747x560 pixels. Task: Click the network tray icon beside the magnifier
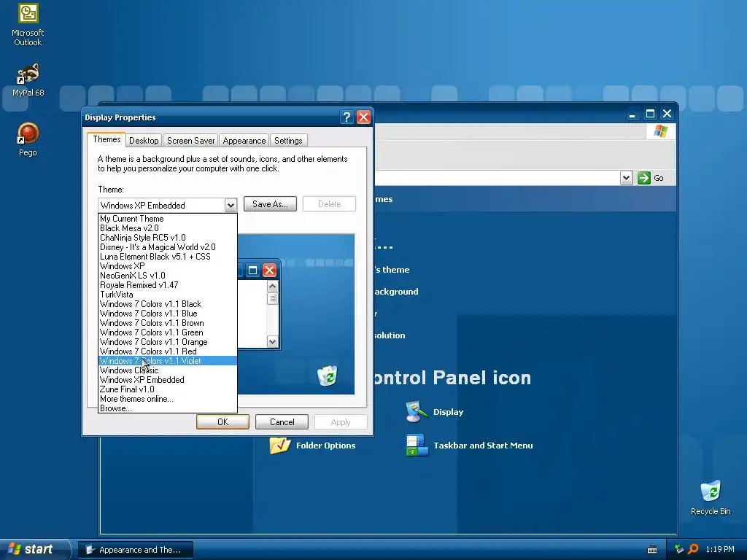click(679, 549)
